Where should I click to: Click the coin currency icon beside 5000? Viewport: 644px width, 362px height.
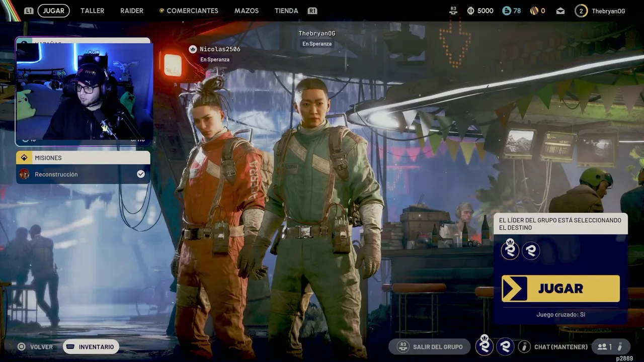[x=470, y=11]
